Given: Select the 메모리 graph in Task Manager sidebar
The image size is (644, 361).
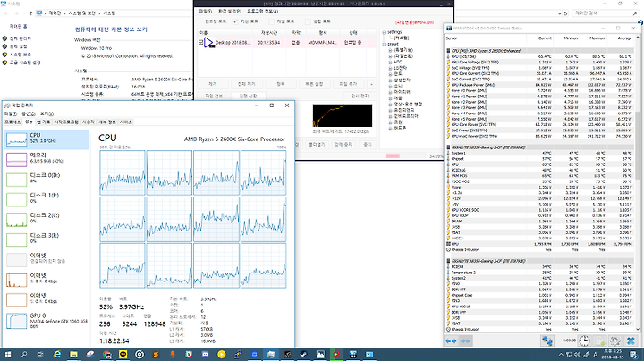Looking at the screenshot, I should tap(47, 159).
